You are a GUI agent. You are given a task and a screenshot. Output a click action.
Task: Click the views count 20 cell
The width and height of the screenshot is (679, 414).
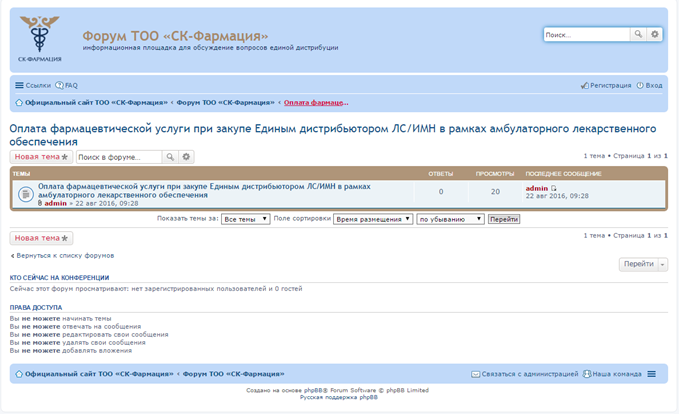pyautogui.click(x=495, y=191)
